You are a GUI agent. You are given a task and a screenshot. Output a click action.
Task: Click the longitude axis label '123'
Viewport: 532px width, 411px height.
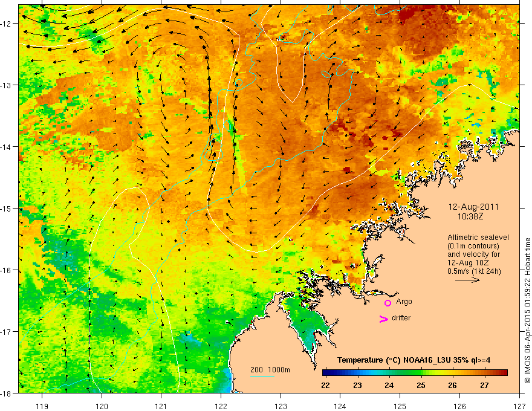(x=281, y=406)
